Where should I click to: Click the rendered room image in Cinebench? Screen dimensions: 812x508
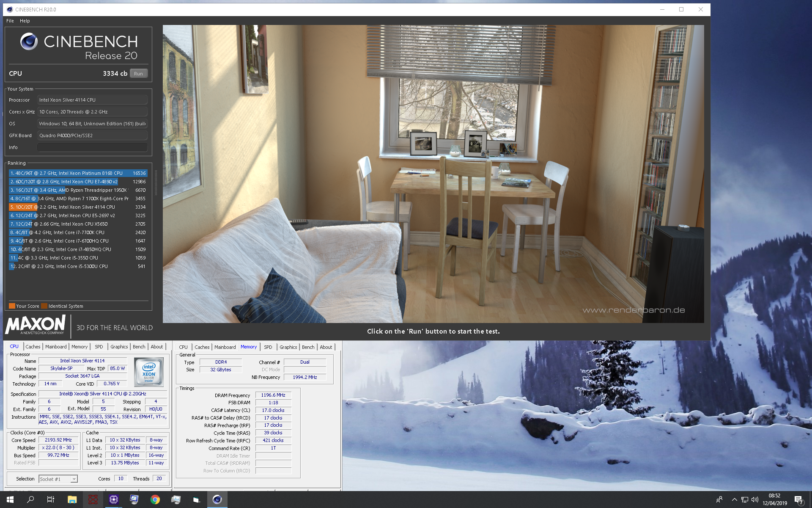point(433,174)
